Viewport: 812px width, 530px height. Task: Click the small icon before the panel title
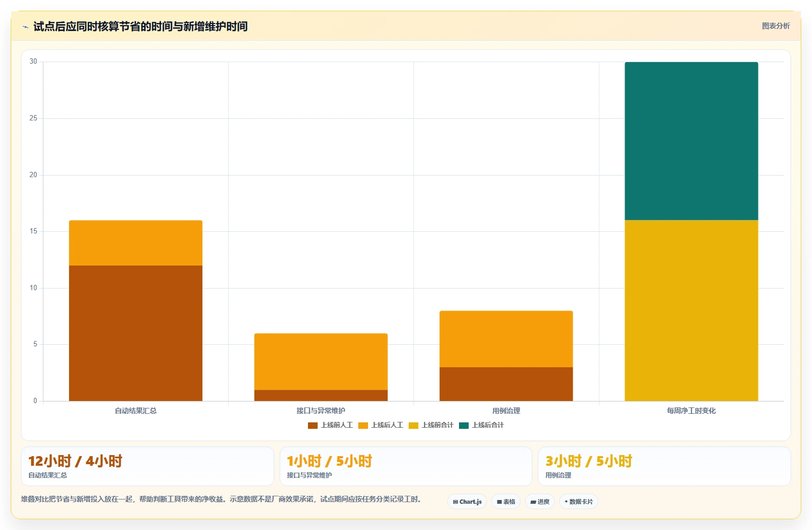(x=25, y=27)
